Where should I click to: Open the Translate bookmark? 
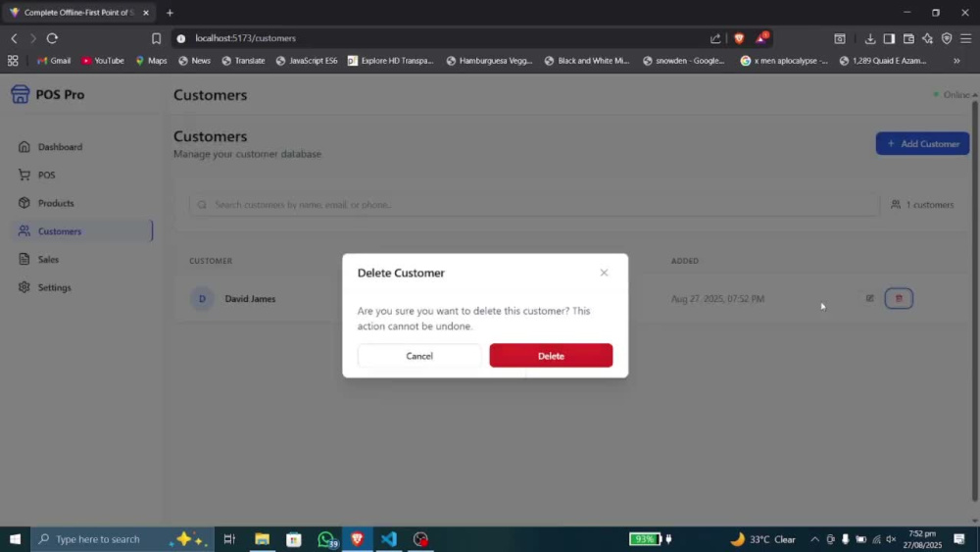(x=243, y=61)
